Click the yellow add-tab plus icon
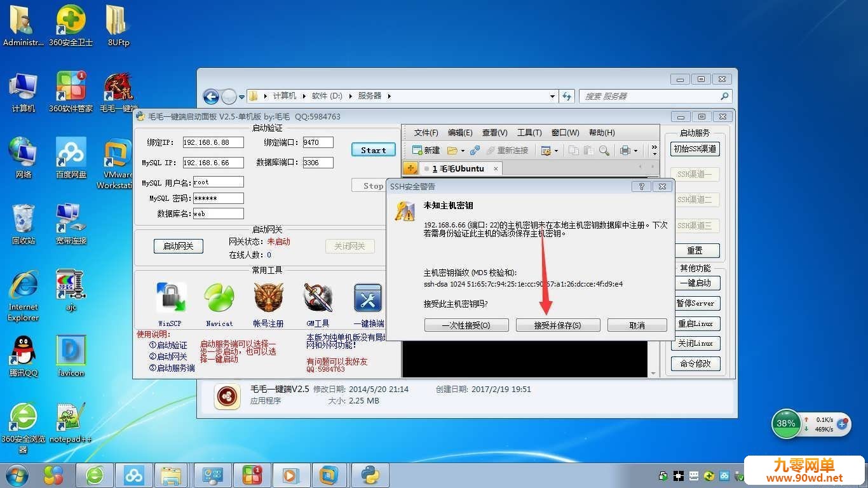This screenshot has width=868, height=488. click(x=410, y=168)
